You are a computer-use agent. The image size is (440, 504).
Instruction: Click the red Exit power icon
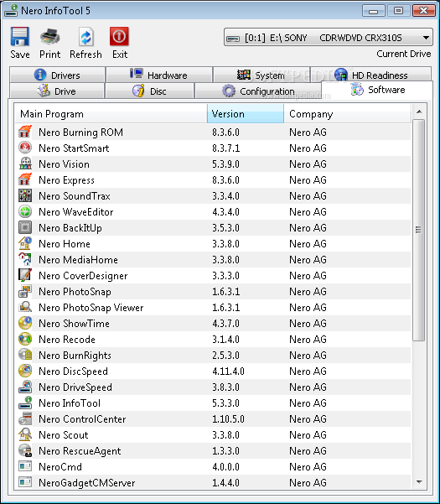click(119, 36)
